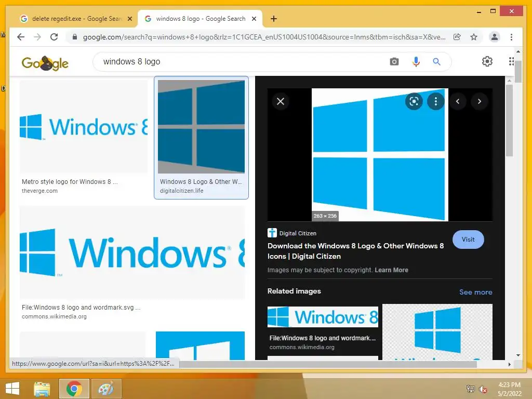Click the address bar URL

pos(264,37)
